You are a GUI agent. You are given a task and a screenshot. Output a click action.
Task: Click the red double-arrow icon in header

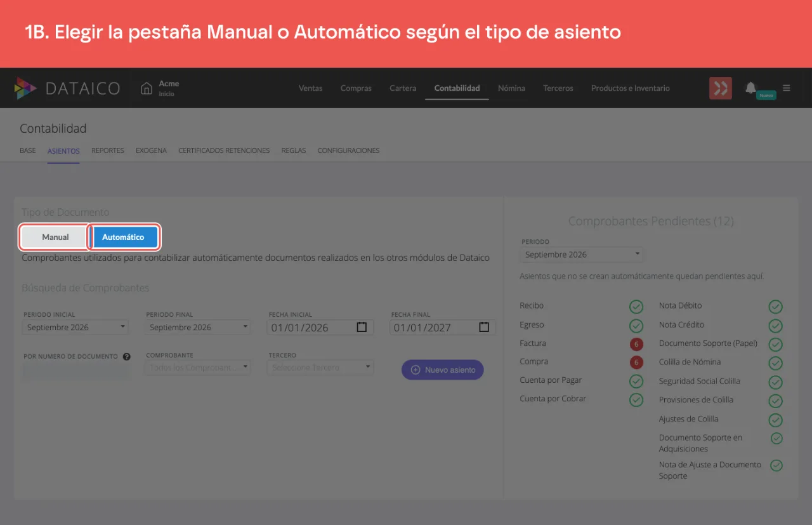tap(721, 88)
